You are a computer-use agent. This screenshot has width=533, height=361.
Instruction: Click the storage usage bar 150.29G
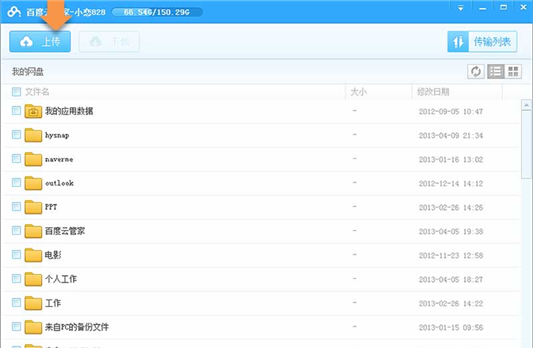click(157, 12)
